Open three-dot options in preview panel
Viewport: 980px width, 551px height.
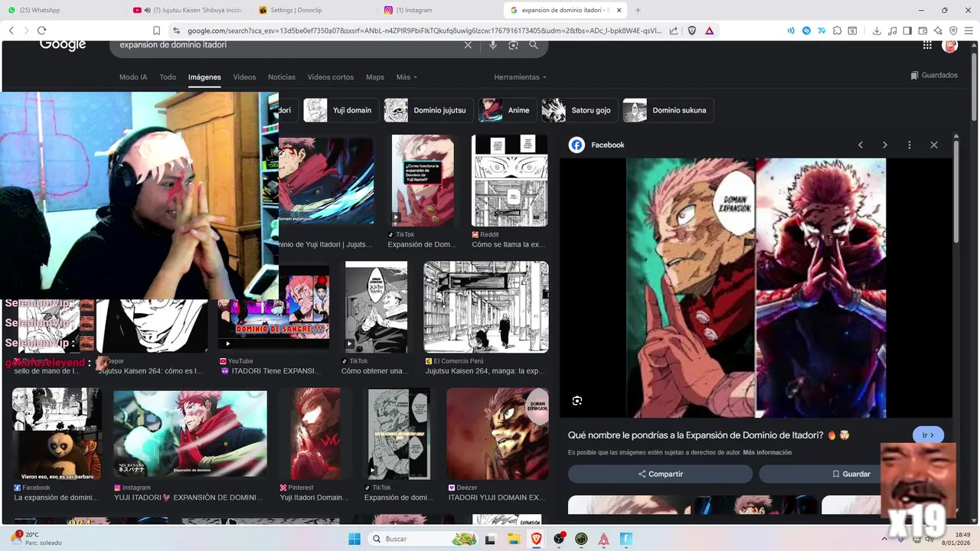(x=910, y=145)
